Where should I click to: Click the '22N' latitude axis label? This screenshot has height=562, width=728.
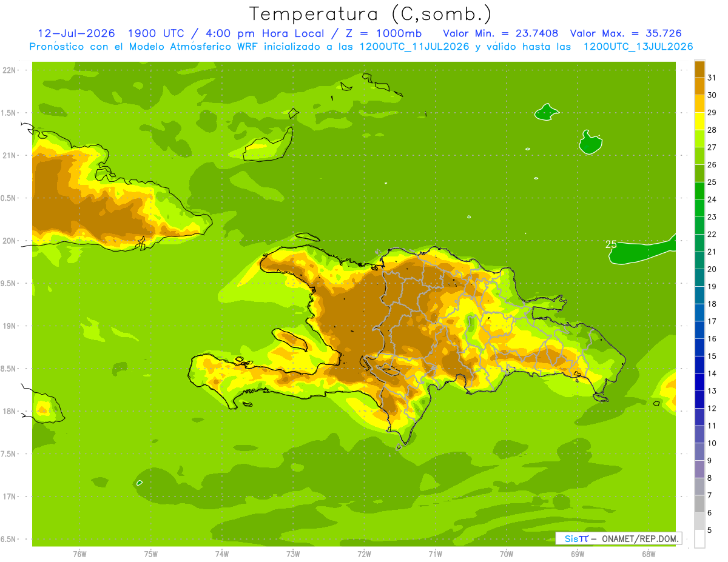point(10,70)
